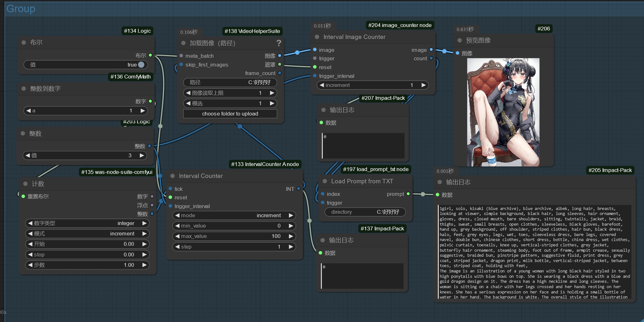
Task: Click the 浮点 output socket
Action: click(x=152, y=205)
